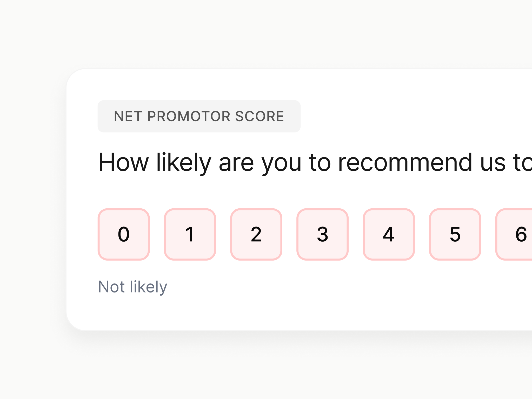The image size is (532, 399).
Task: Select the fifth rating box, number 4
Action: [389, 234]
